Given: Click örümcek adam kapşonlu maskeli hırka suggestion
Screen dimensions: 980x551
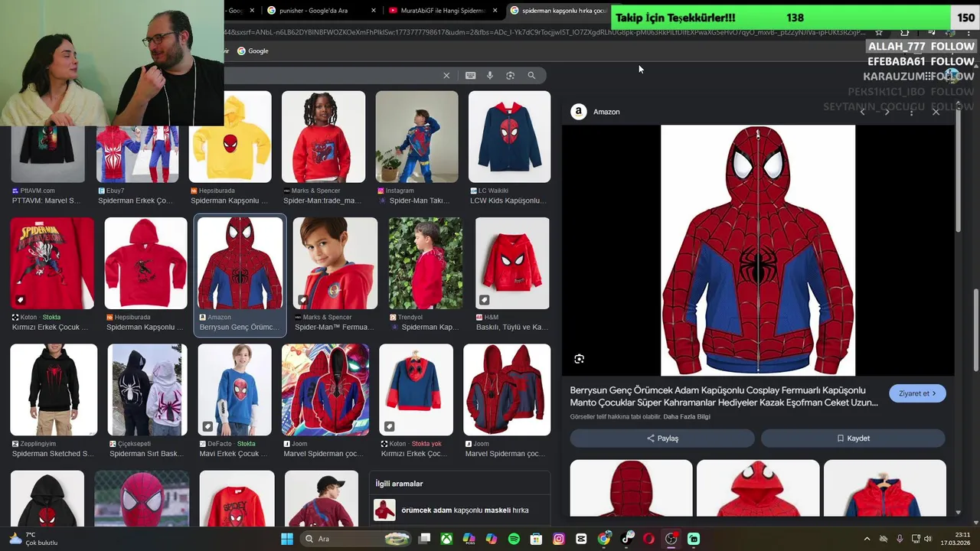Looking at the screenshot, I should click(459, 510).
